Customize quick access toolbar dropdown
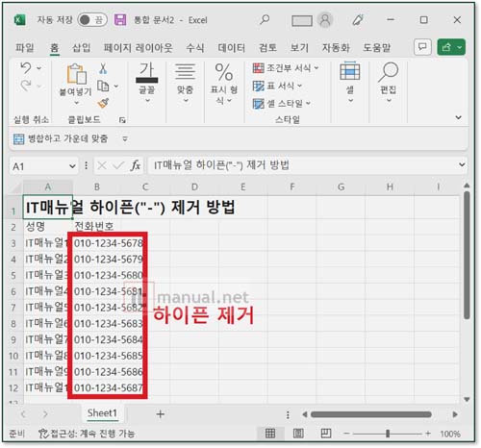Image resolution: width=481 pixels, height=448 pixels. click(125, 139)
